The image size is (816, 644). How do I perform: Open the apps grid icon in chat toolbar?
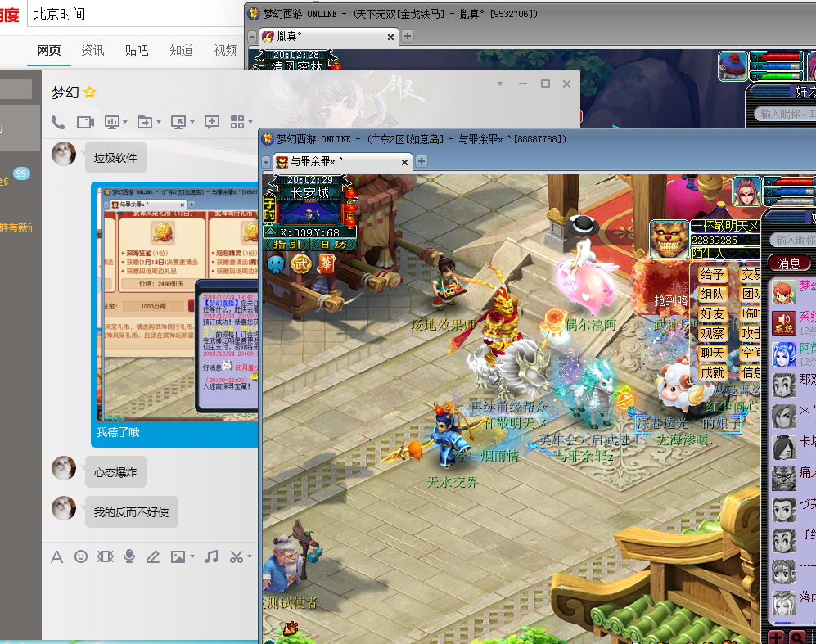(237, 122)
